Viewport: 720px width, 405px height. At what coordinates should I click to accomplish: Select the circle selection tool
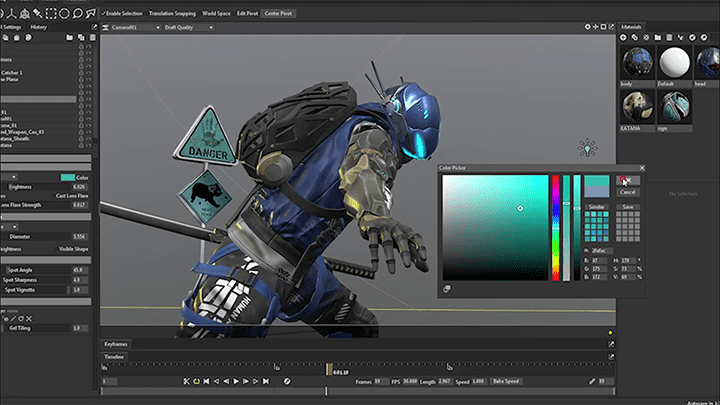coord(64,13)
